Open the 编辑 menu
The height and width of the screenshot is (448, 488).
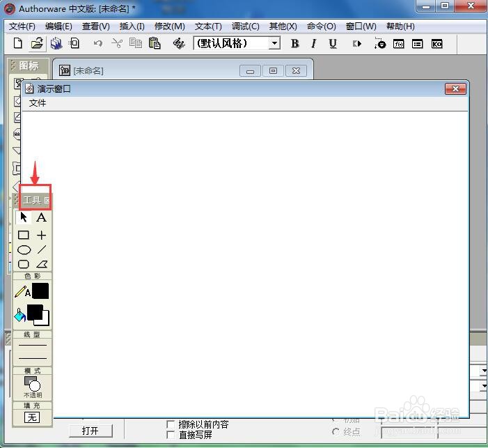point(58,26)
